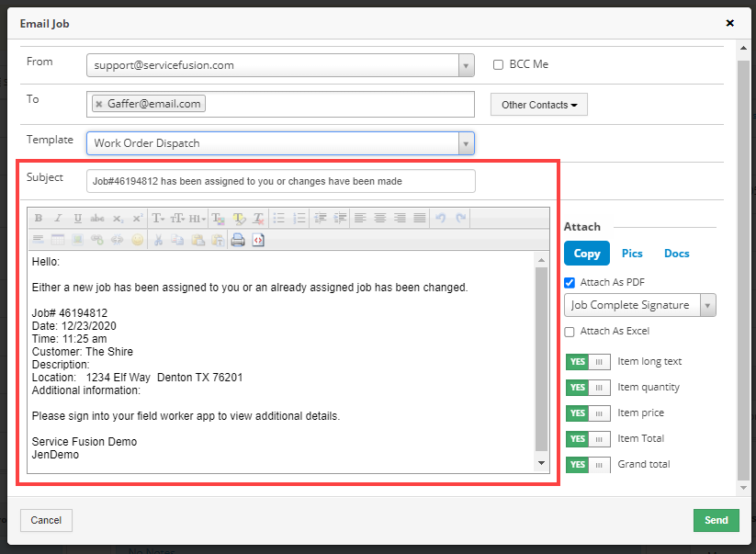Expand Other Contacts dropdown
The image size is (756, 554).
[x=539, y=105]
